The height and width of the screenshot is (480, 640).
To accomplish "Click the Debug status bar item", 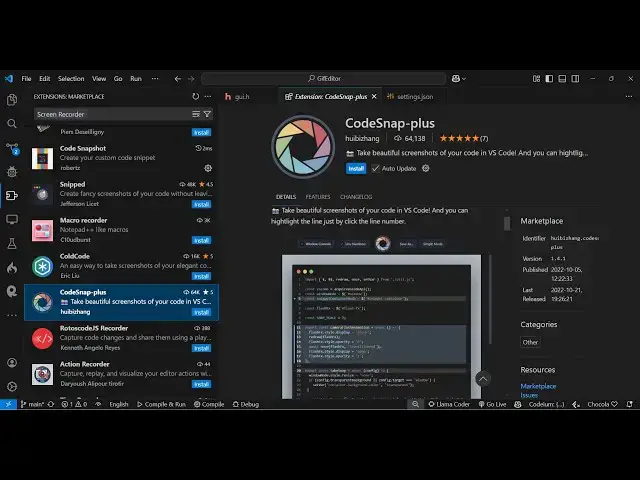I will pyautogui.click(x=246, y=404).
